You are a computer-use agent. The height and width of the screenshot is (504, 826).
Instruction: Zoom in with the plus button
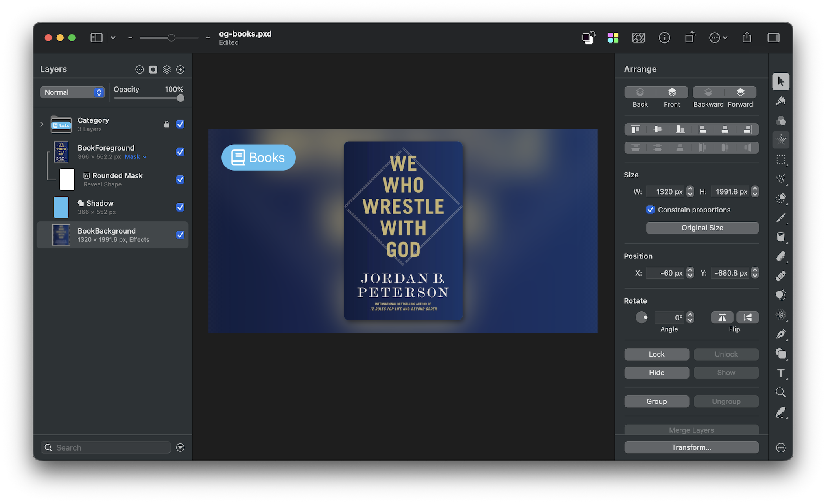pos(208,38)
